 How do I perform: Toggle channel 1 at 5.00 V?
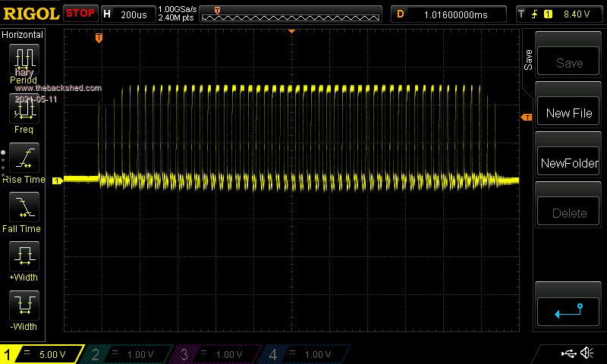(42, 354)
